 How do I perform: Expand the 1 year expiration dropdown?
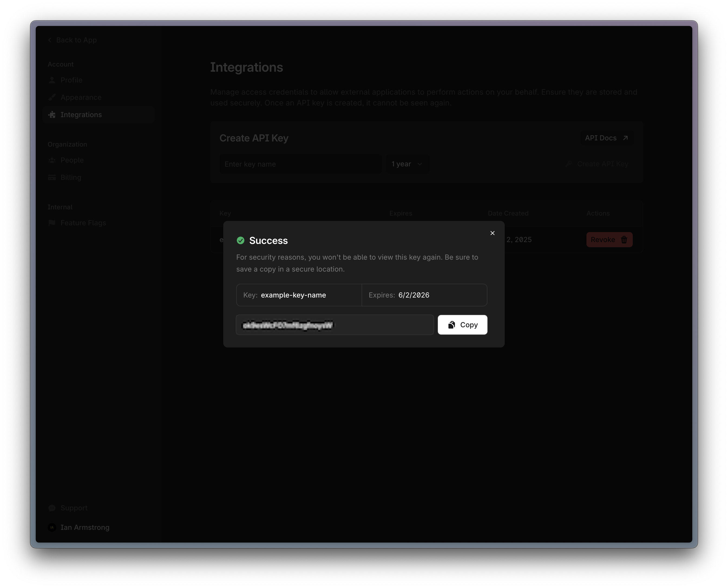click(x=407, y=164)
